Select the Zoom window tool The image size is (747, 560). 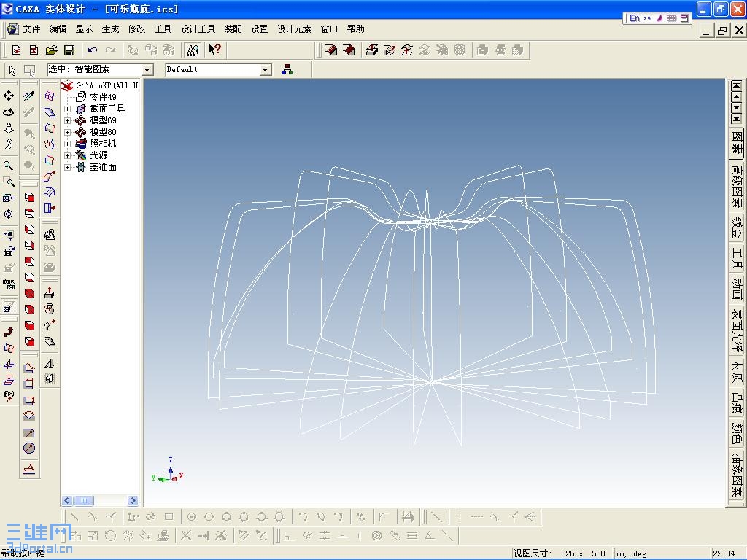[9, 182]
